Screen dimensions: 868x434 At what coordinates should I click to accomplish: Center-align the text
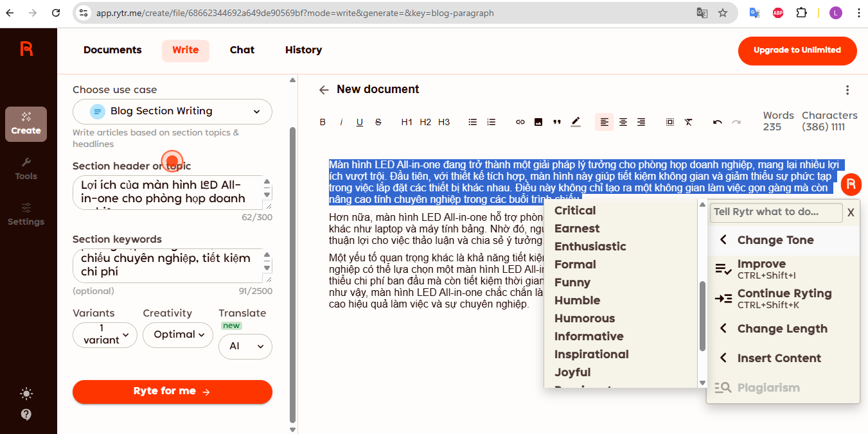[623, 122]
